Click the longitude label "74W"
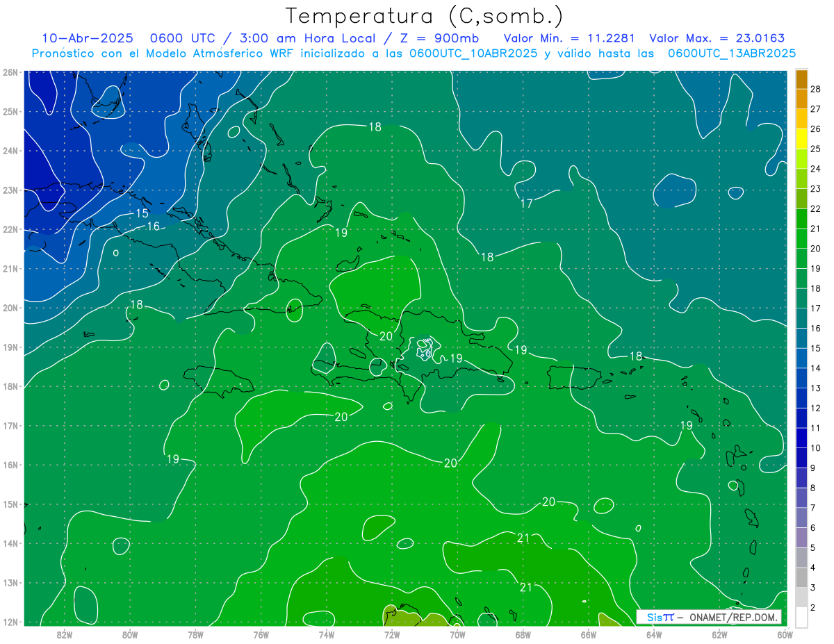The image size is (834, 644). [x=327, y=634]
